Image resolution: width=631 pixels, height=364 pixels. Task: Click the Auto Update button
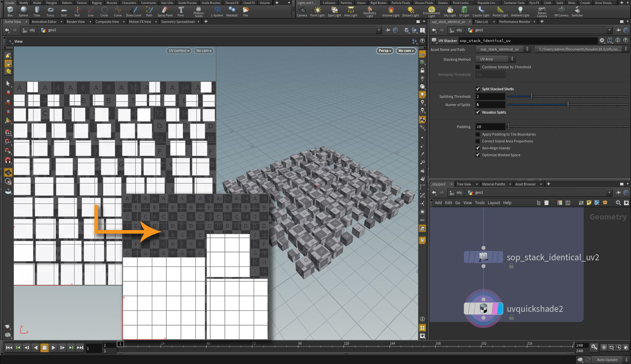tap(607, 360)
